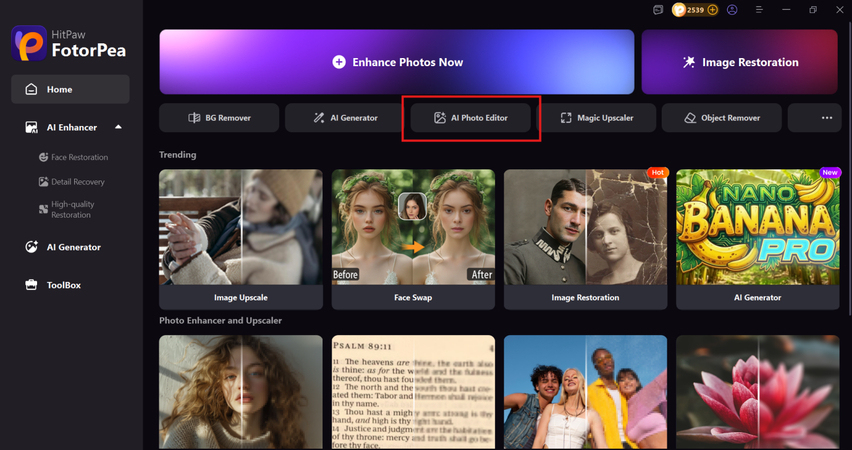Image resolution: width=852 pixels, height=450 pixels.
Task: Click the New badge on Nano Banana card
Action: pyautogui.click(x=830, y=172)
